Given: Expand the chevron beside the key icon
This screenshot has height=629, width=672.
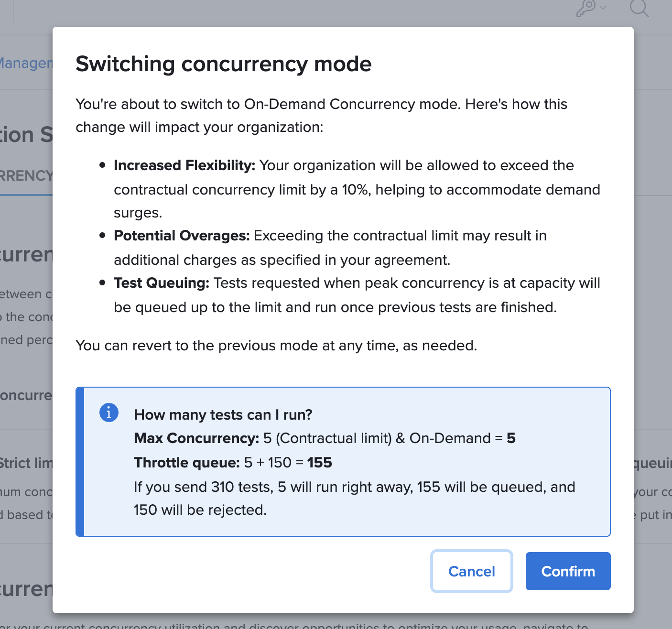Looking at the screenshot, I should click(603, 7).
